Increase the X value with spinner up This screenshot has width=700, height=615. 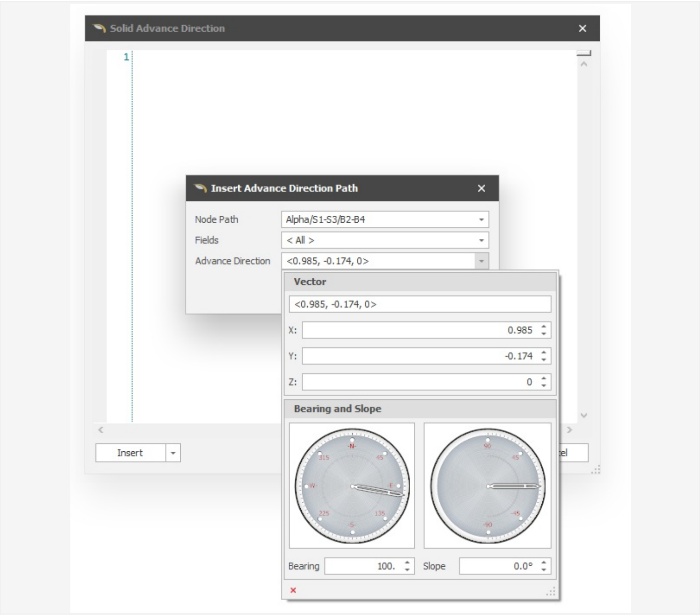pyautogui.click(x=544, y=327)
